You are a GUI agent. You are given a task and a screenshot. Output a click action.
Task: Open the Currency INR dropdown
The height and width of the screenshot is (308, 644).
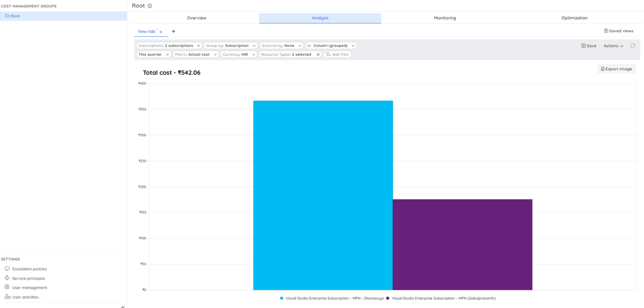click(x=239, y=54)
